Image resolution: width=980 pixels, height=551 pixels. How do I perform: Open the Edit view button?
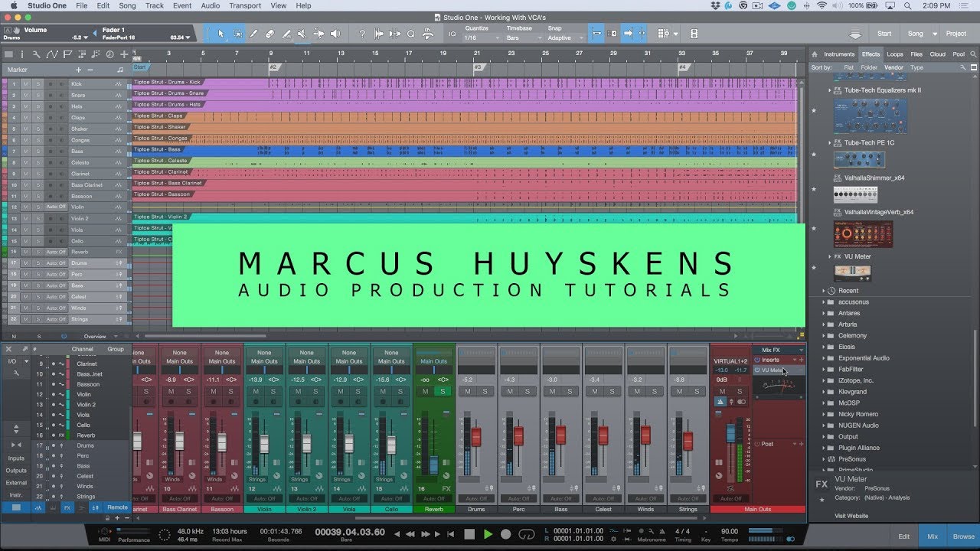(x=904, y=536)
